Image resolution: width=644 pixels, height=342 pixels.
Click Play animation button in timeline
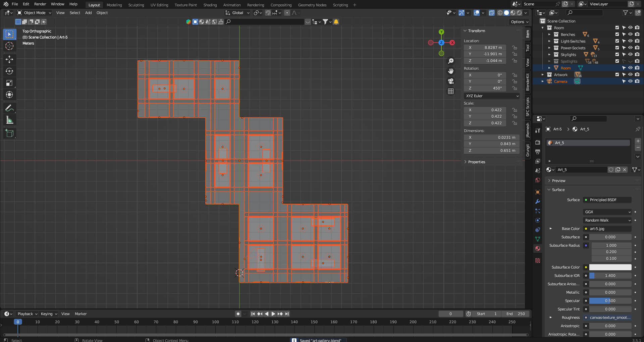(273, 314)
